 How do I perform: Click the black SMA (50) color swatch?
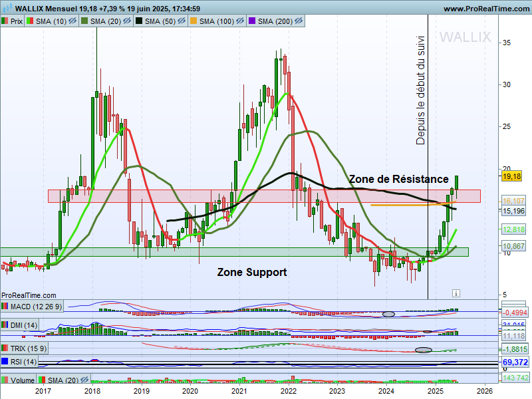[x=139, y=21]
